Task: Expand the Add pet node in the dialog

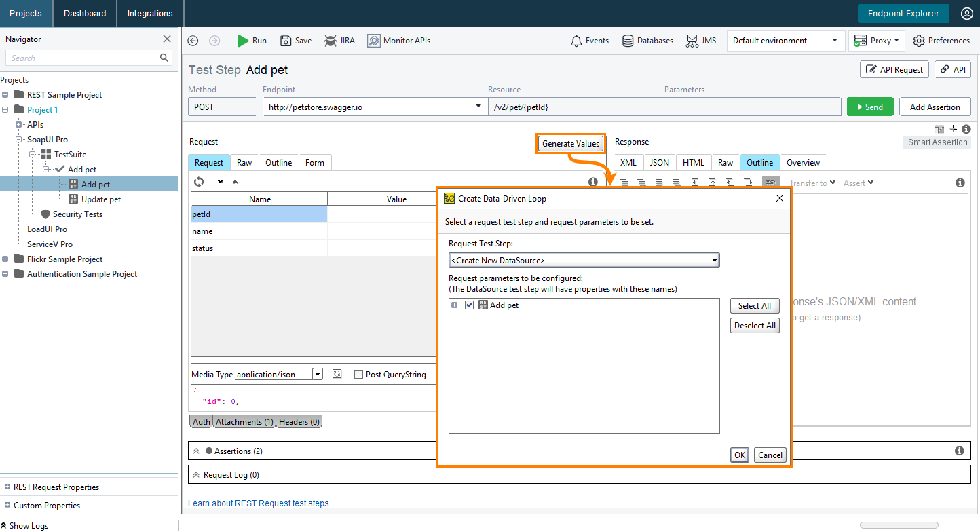Action: (455, 305)
